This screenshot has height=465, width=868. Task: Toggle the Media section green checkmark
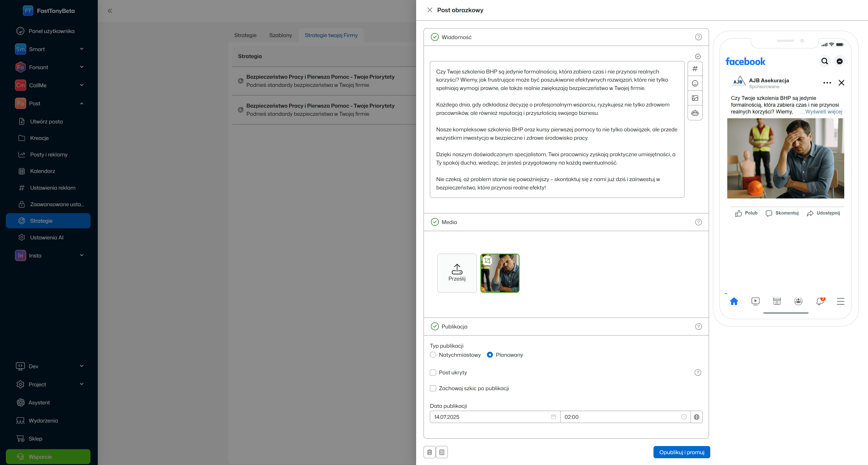click(x=435, y=222)
